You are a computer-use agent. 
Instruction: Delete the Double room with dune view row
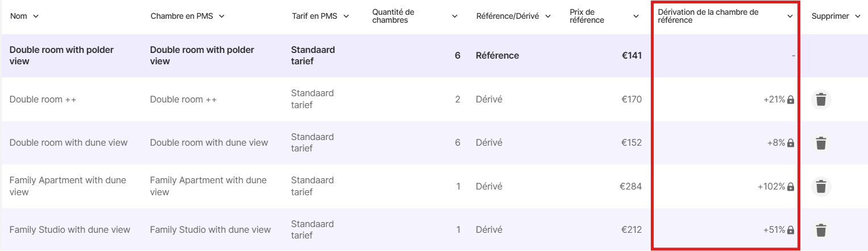point(820,143)
